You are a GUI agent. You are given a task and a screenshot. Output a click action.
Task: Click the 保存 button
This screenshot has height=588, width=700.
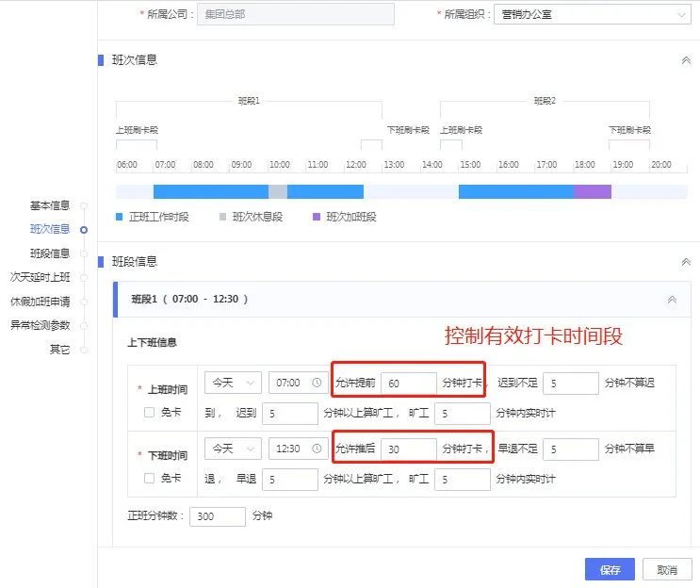click(x=610, y=570)
